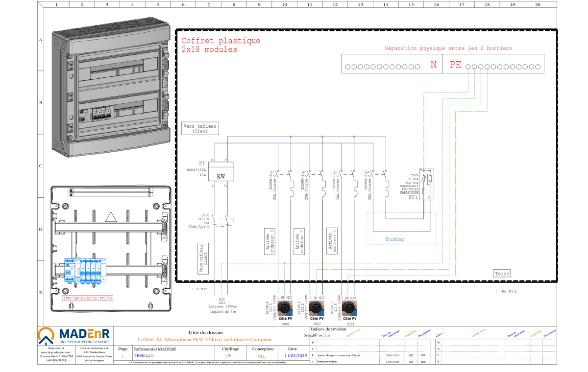The image size is (588, 372).
Task: Select the Chiffrage value 'CP'
Action: (x=228, y=356)
